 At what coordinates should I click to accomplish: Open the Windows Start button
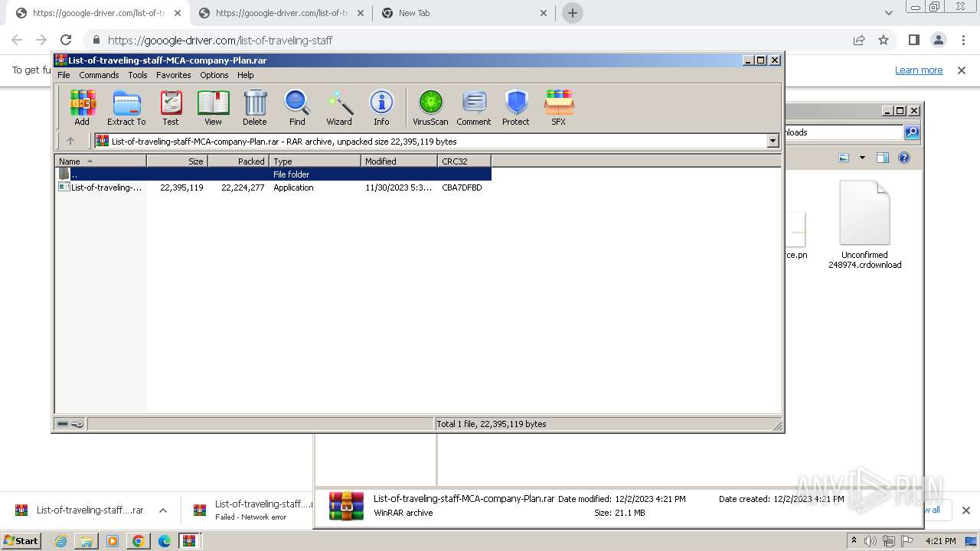click(21, 540)
